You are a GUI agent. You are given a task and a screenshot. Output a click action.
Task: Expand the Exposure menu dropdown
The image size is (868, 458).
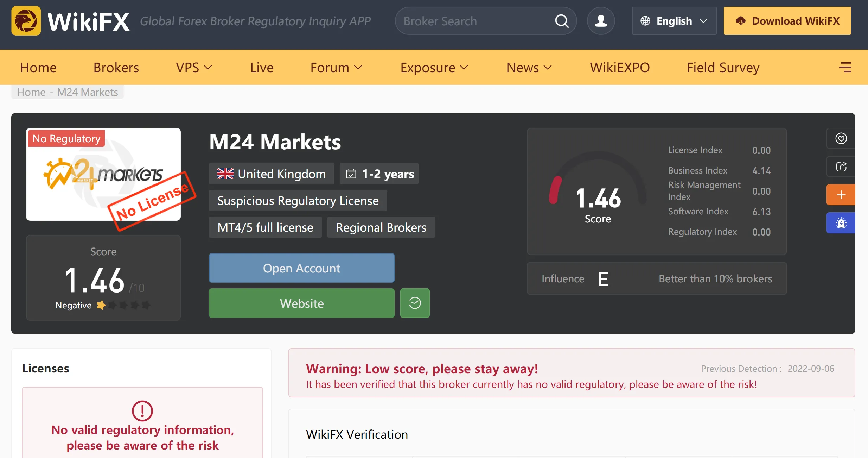[434, 67]
